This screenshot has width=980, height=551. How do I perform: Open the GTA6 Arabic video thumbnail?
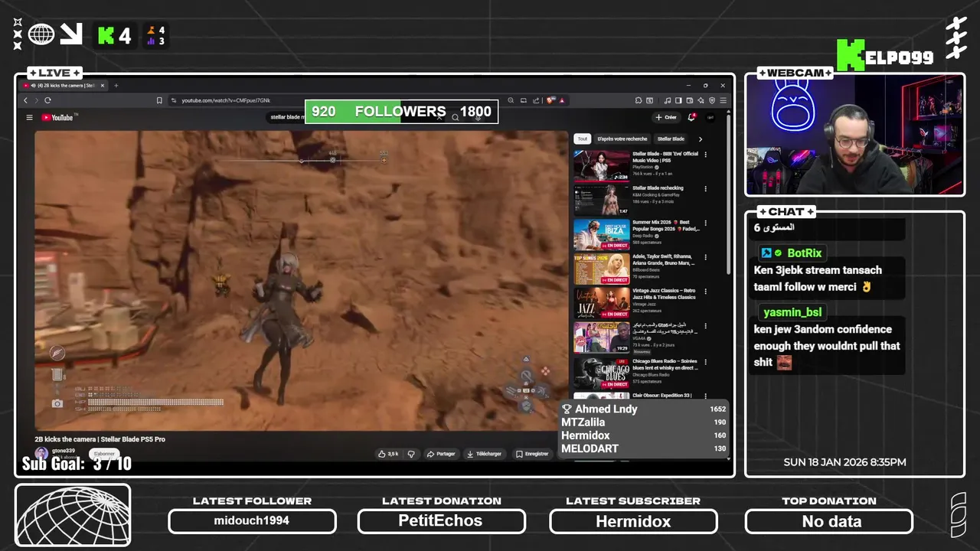tap(601, 338)
